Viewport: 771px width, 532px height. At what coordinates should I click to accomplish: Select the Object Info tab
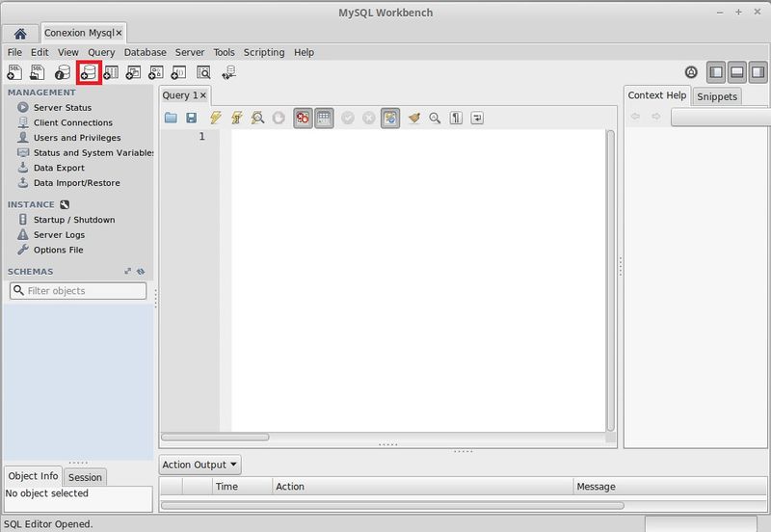coord(33,476)
